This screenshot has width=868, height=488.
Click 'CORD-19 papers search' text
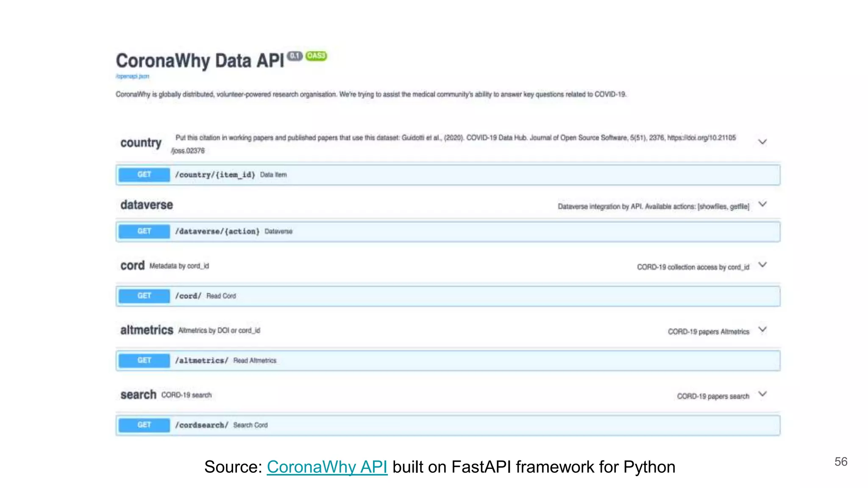(713, 396)
